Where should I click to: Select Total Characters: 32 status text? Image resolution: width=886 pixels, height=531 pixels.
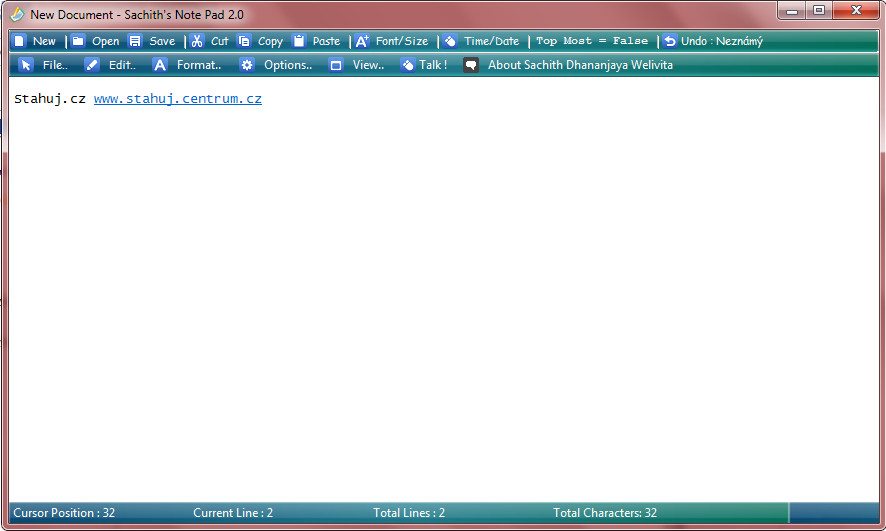point(605,513)
